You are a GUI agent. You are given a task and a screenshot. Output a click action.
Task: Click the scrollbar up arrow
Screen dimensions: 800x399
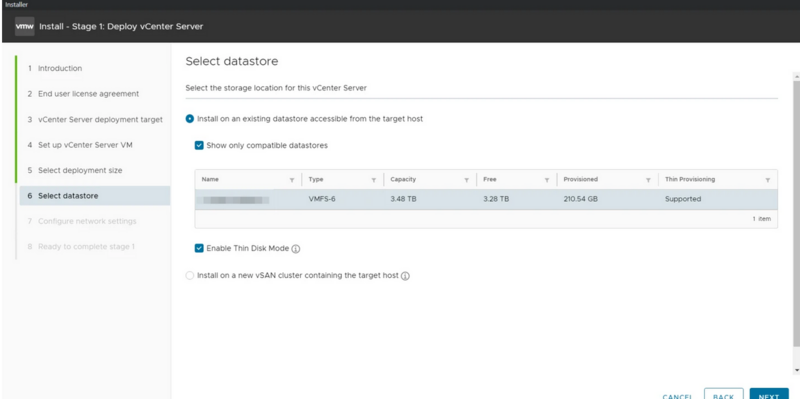(x=796, y=76)
